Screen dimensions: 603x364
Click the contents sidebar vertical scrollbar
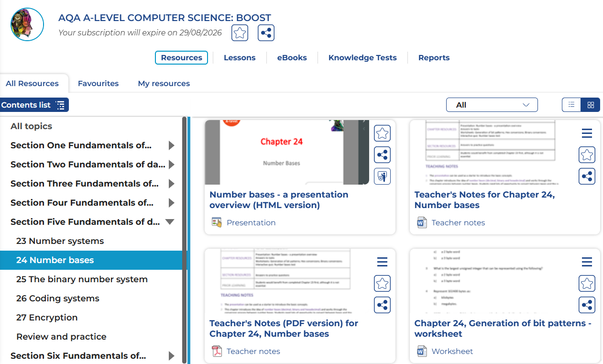click(185, 239)
